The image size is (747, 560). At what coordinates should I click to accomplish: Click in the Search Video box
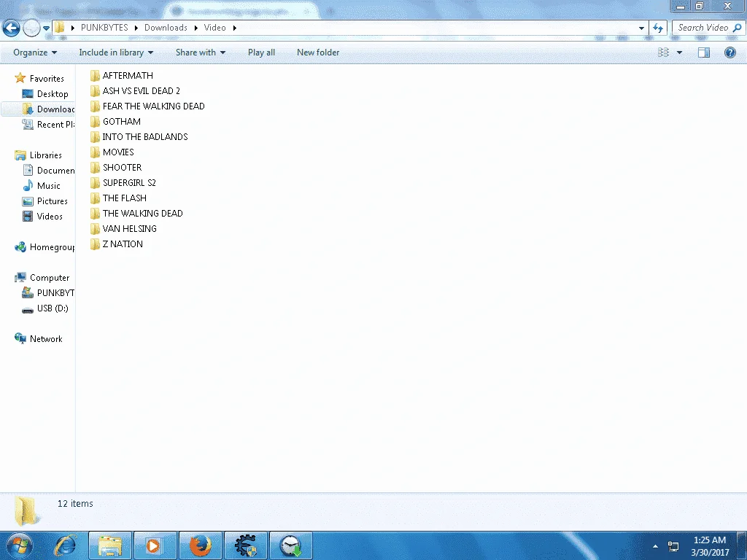(703, 28)
